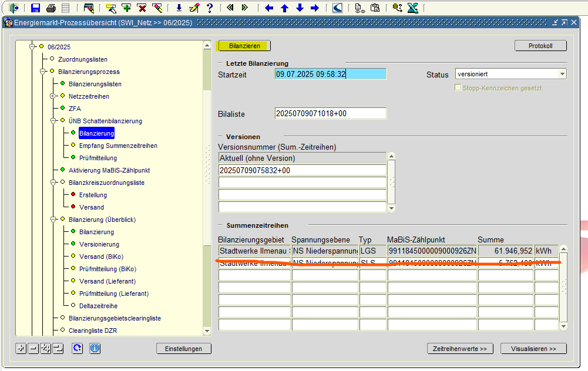Click the blue floppy disk save icon
Image resolution: width=588 pixels, height=371 pixels.
[x=36, y=8]
